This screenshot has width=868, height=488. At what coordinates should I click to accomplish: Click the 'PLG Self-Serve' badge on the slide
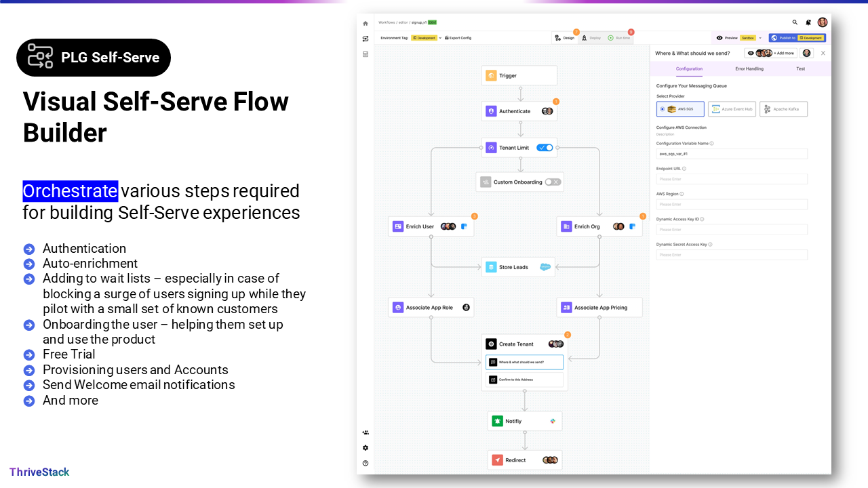point(94,58)
